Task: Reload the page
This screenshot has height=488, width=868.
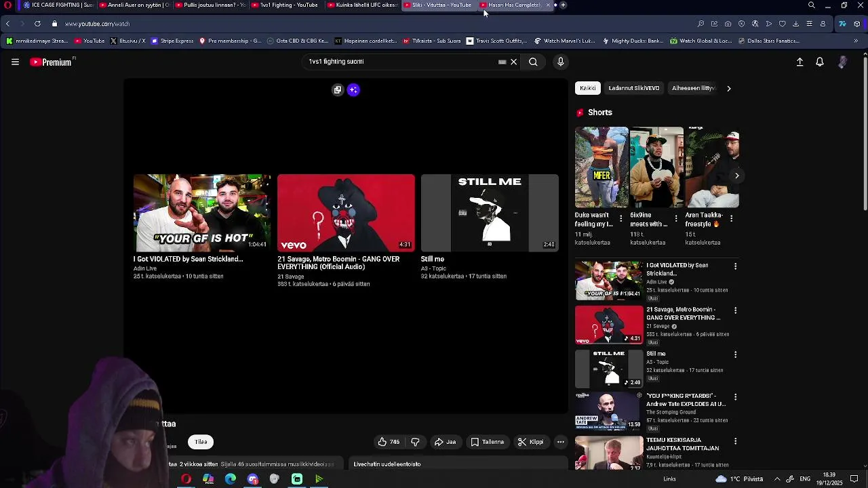Action: (37, 24)
